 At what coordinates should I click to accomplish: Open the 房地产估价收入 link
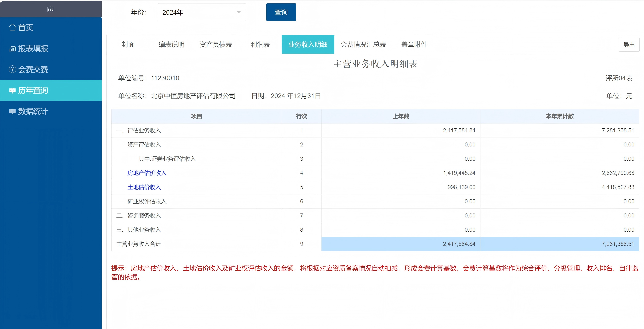(147, 173)
